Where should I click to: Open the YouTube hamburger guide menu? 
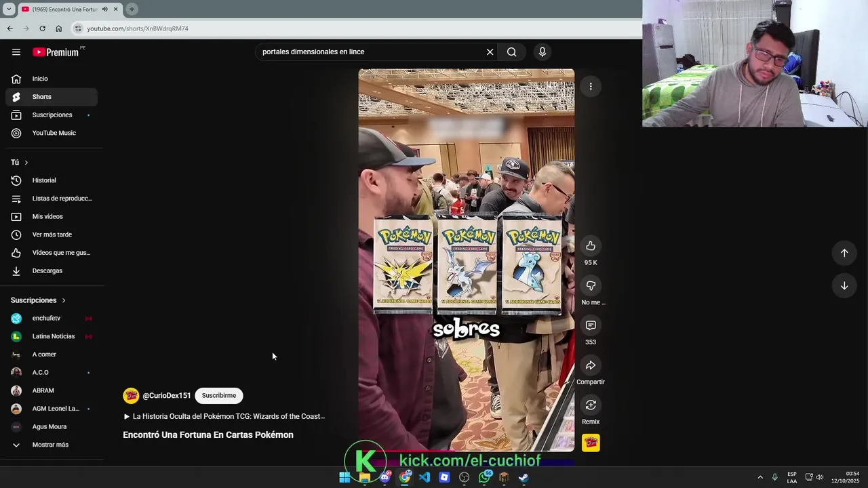click(x=16, y=52)
